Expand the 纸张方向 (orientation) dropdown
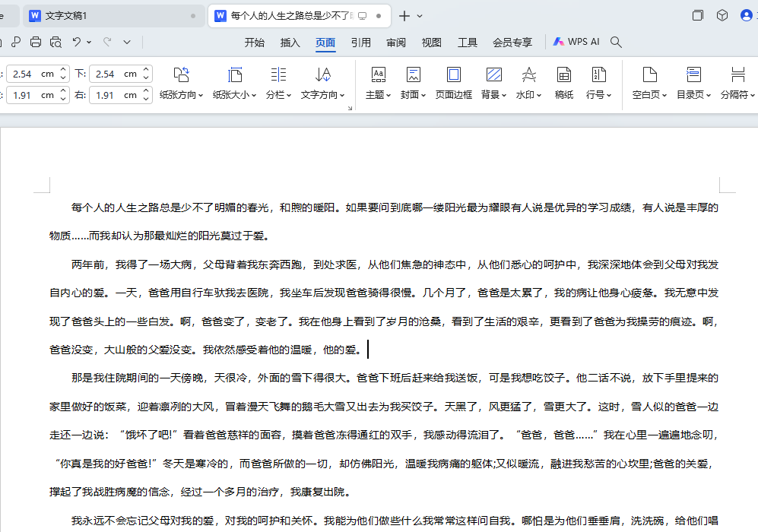The image size is (758, 532). [x=181, y=83]
